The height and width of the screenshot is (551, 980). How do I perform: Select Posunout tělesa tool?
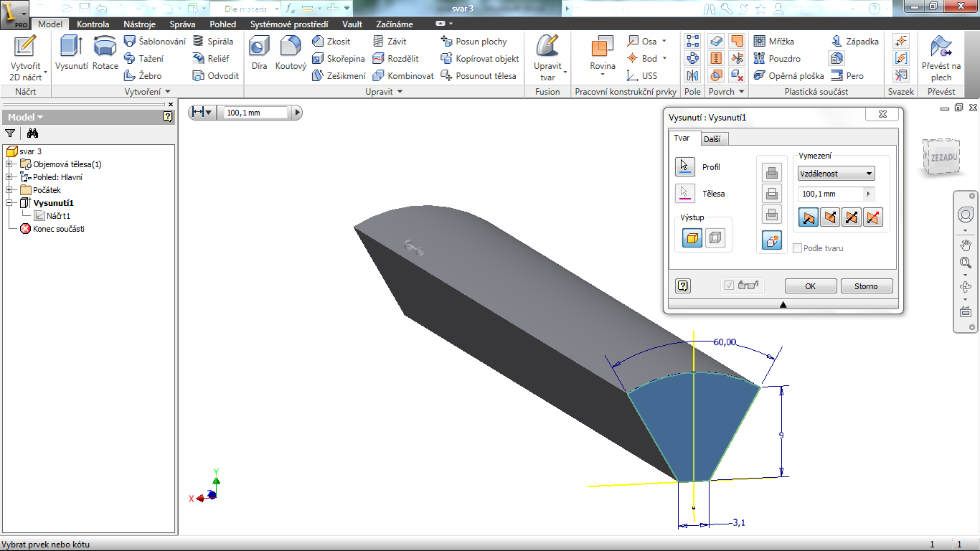(479, 76)
